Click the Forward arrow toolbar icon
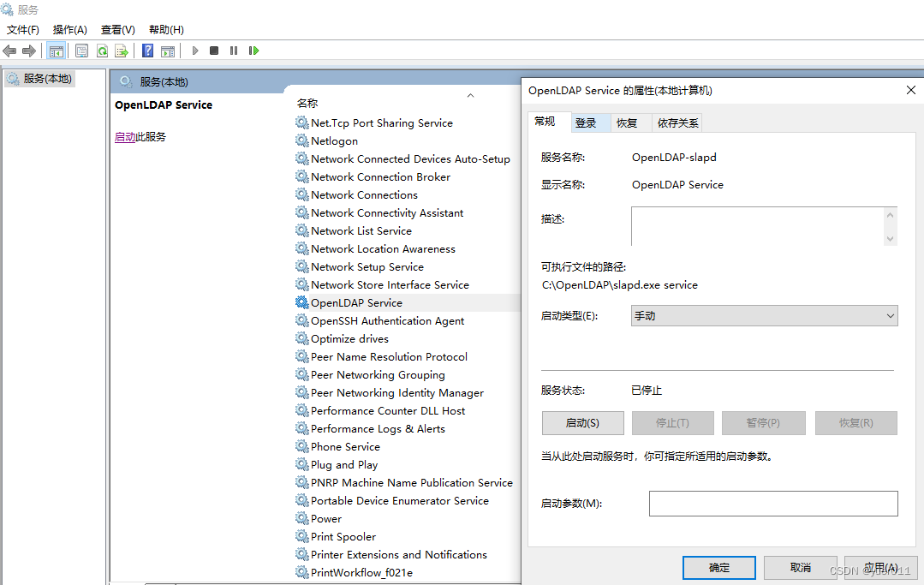 [29, 51]
